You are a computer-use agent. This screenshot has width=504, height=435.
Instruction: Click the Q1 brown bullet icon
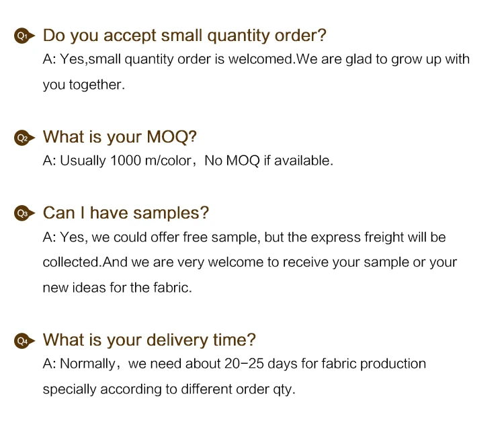point(24,36)
